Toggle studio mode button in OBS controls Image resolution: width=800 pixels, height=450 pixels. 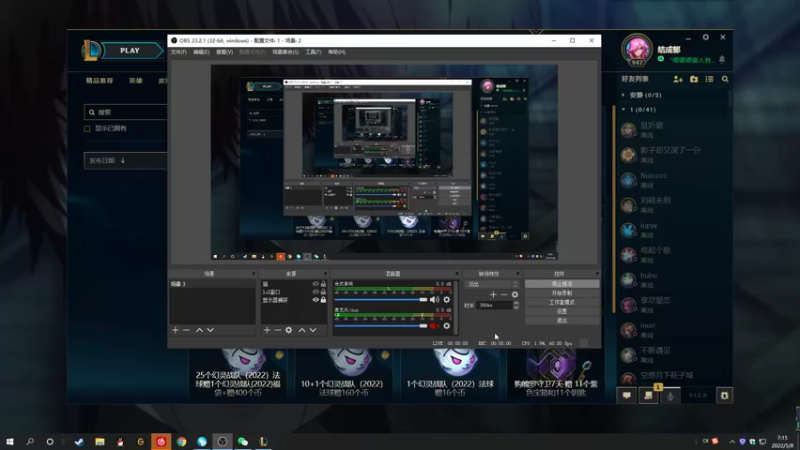point(562,302)
